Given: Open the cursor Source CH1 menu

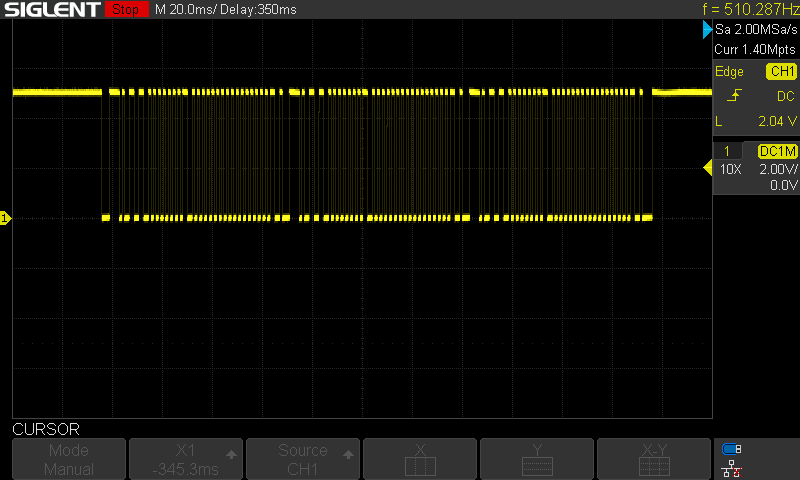Looking at the screenshot, I should coord(303,459).
